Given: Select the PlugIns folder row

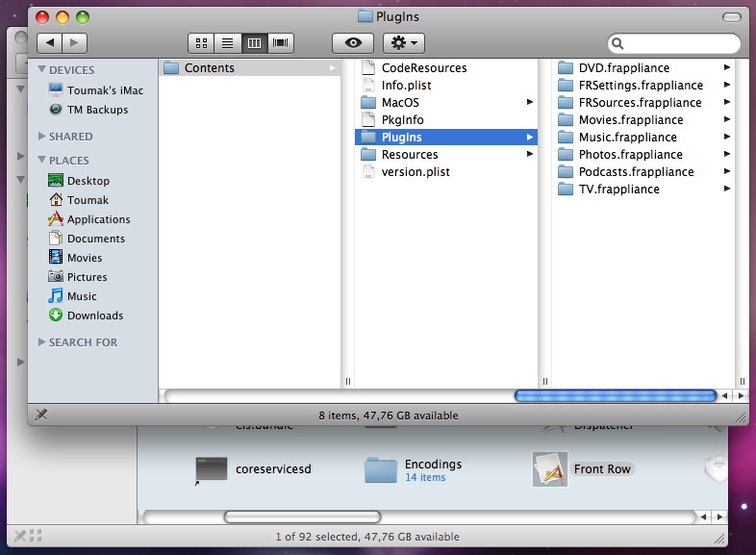Looking at the screenshot, I should pos(446,137).
